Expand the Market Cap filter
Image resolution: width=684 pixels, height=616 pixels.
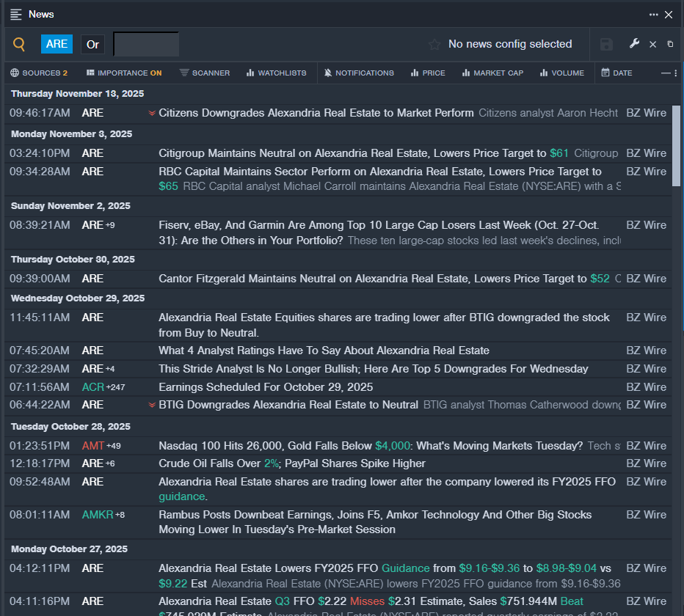(x=492, y=73)
